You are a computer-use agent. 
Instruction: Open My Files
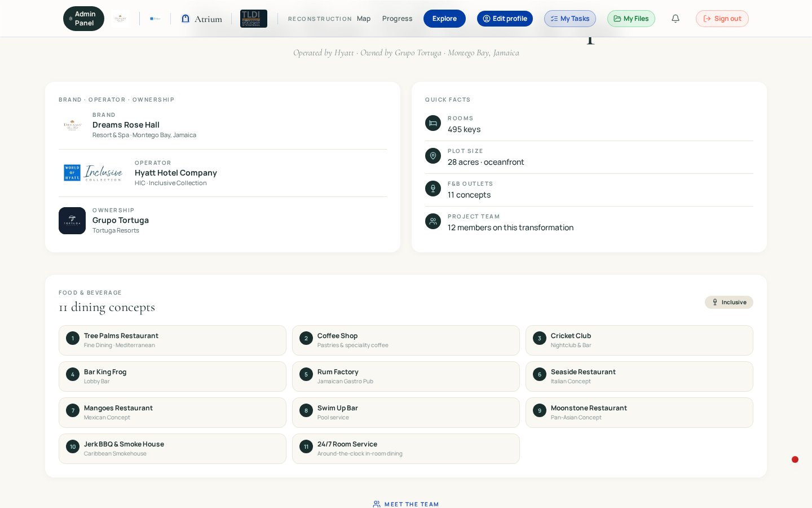click(x=631, y=19)
